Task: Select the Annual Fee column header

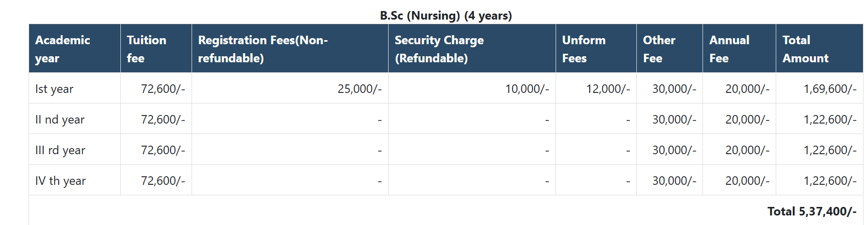Action: coord(729,49)
